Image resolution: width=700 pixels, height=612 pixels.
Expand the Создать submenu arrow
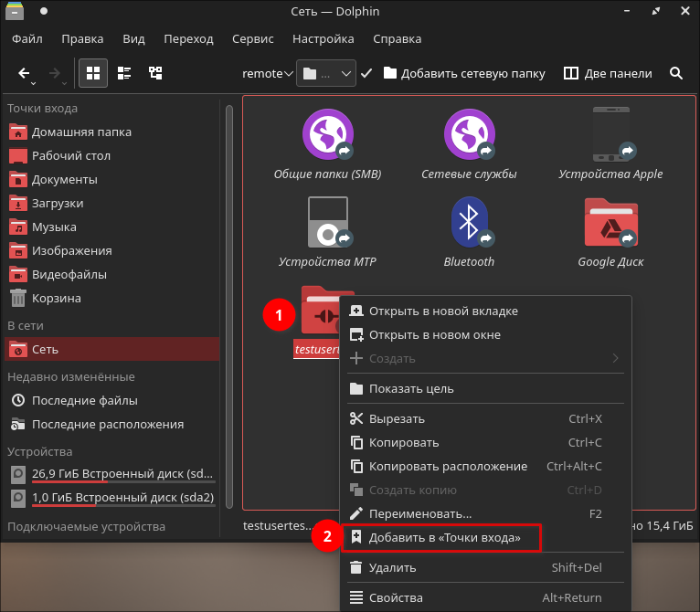tap(615, 358)
